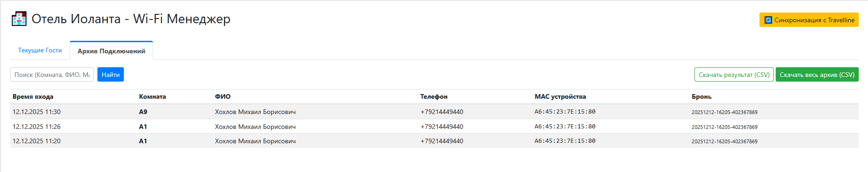The height and width of the screenshot is (172, 868).
Task: Click the Бронь column header
Action: 701,96
